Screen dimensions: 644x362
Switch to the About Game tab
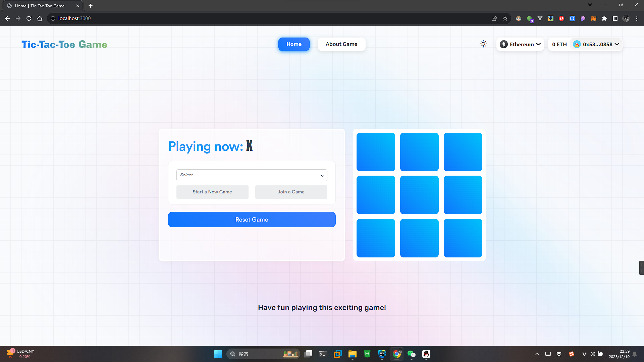(341, 44)
